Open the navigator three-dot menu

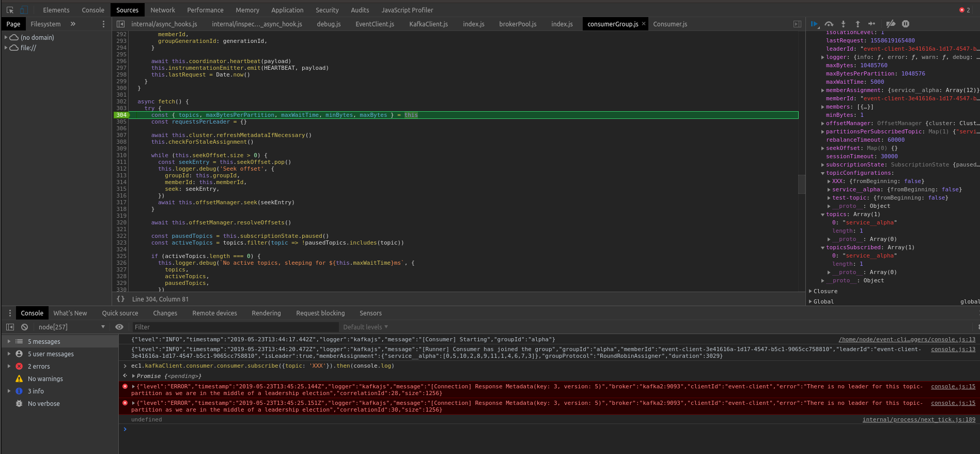103,24
